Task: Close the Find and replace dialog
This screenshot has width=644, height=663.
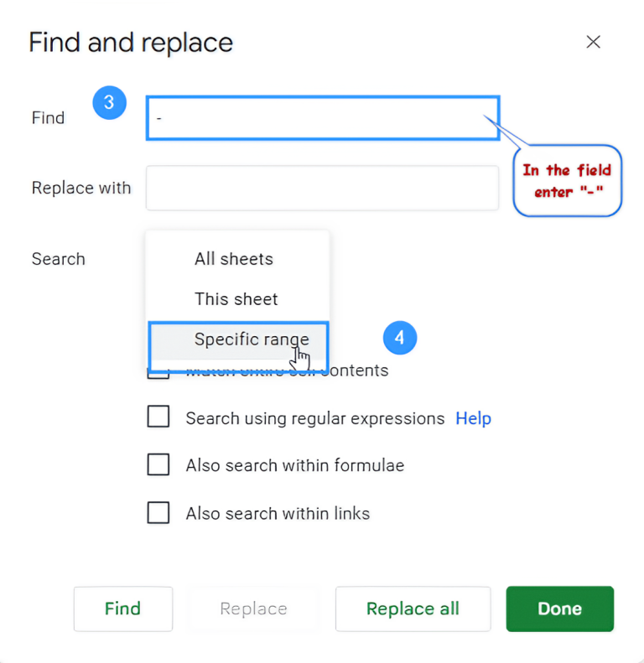Action: click(x=593, y=42)
